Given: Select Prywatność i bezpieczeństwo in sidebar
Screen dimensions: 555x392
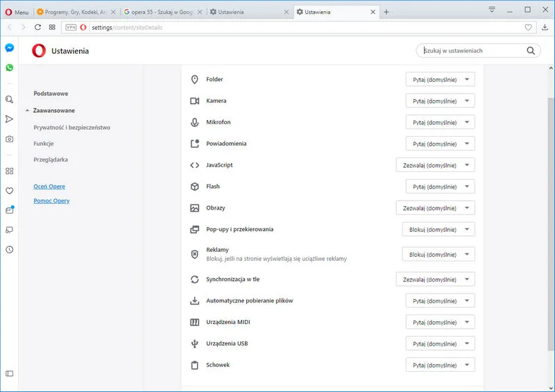Looking at the screenshot, I should coord(71,128).
